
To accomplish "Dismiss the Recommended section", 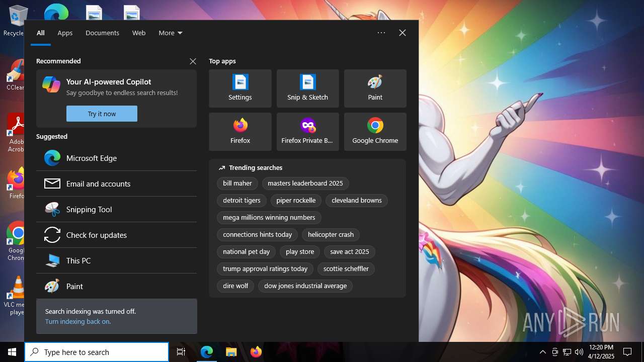I will pos(193,61).
